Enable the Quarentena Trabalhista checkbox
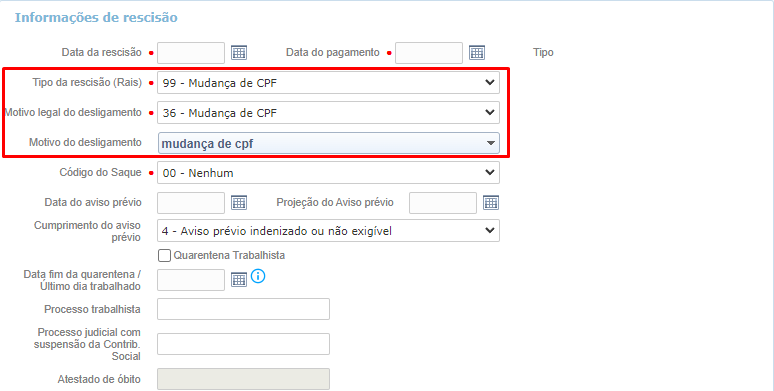Image resolution: width=774 pixels, height=391 pixels. click(164, 255)
